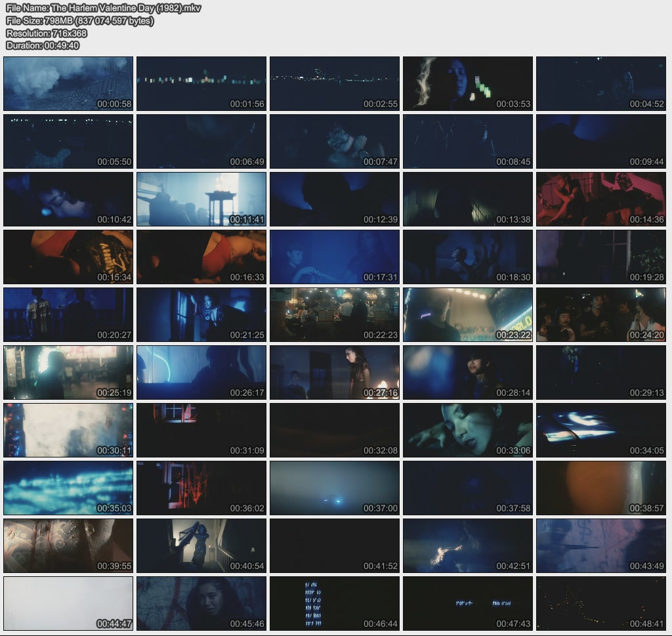
Task: Click the frame at 00:16:33
Action: [201, 257]
